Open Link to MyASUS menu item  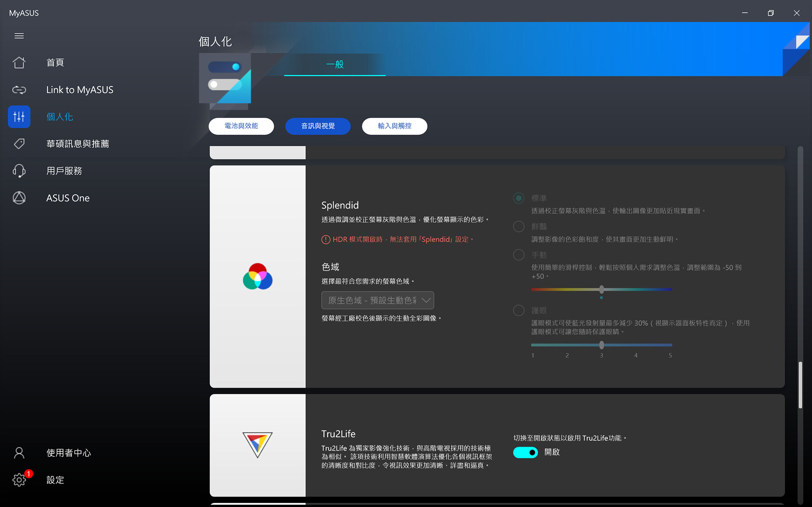pos(80,90)
